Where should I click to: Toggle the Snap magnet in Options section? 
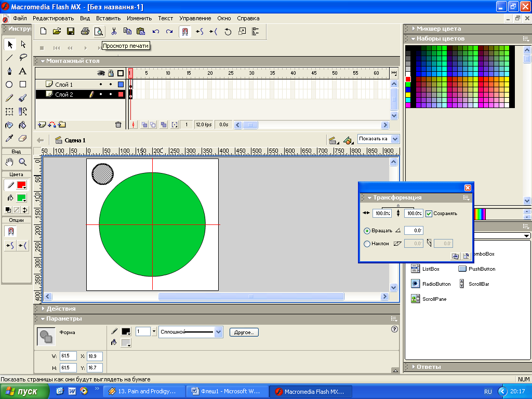[x=10, y=231]
